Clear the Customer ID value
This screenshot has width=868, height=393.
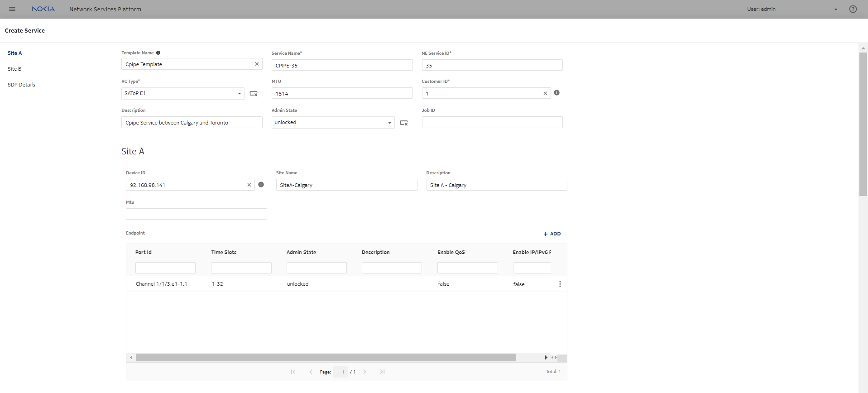(545, 93)
